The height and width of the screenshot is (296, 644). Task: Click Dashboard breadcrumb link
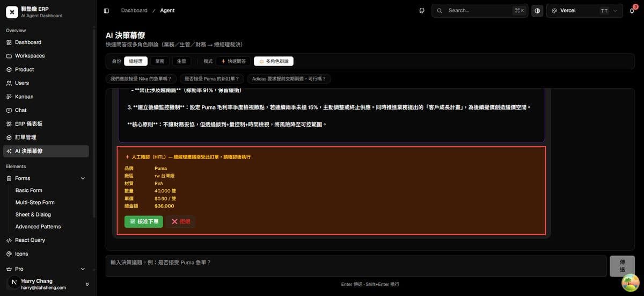coord(134,11)
